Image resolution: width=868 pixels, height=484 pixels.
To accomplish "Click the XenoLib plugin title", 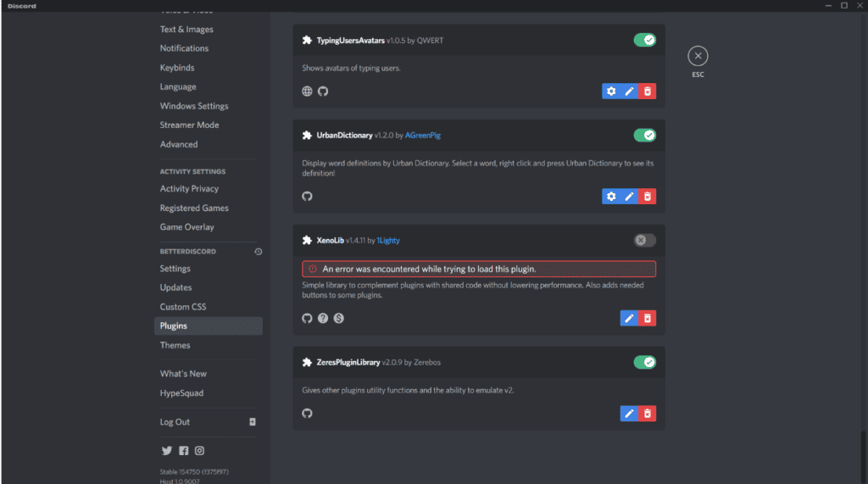I will click(x=330, y=241).
